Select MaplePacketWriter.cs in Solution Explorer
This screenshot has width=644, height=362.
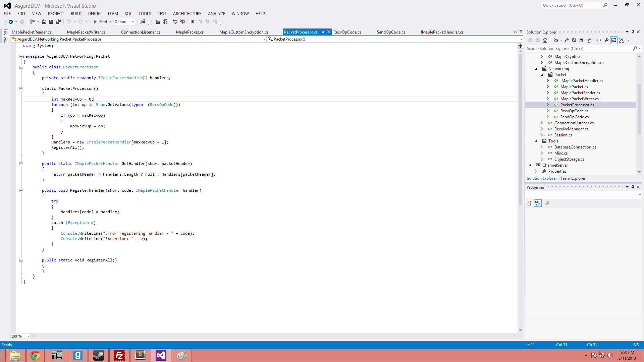click(x=579, y=99)
